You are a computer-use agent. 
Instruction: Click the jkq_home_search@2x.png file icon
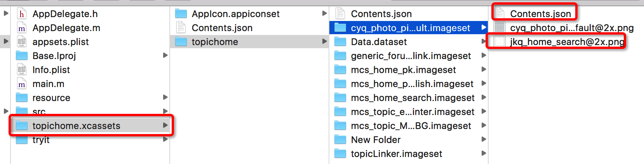500,42
